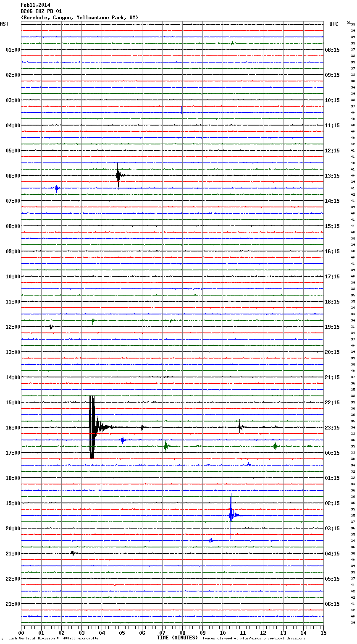Select the 14:00 MST time label
This screenshot has width=357, height=644.
13,377
